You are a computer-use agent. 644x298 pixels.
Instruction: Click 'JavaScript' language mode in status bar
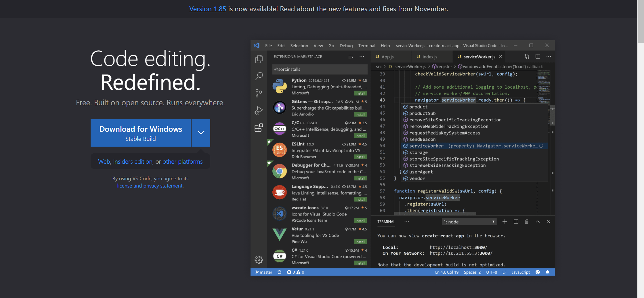pyautogui.click(x=521, y=272)
